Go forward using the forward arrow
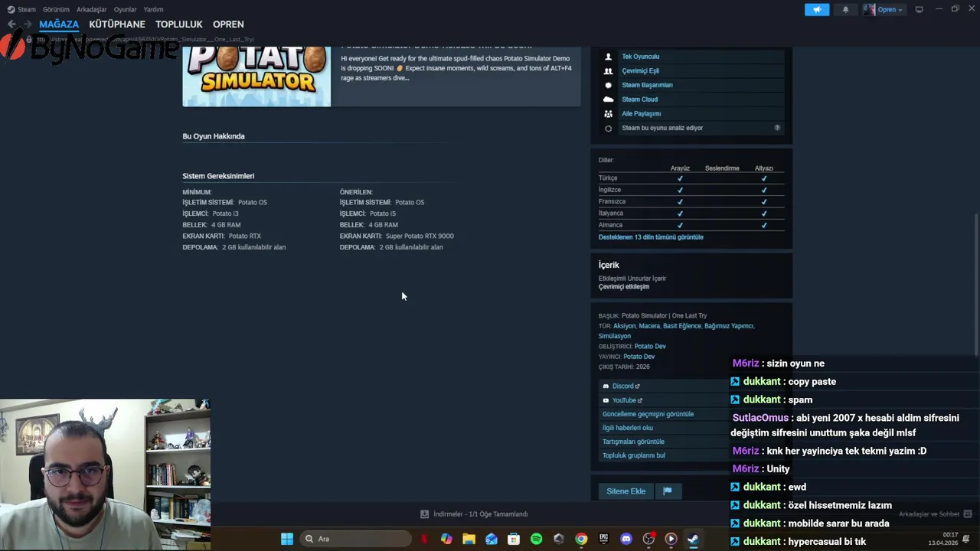 (27, 24)
